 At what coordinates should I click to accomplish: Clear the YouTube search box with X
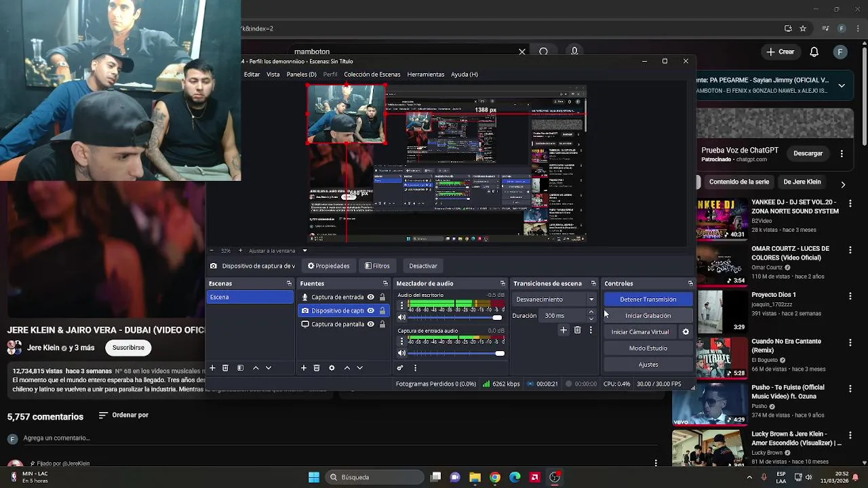[522, 52]
